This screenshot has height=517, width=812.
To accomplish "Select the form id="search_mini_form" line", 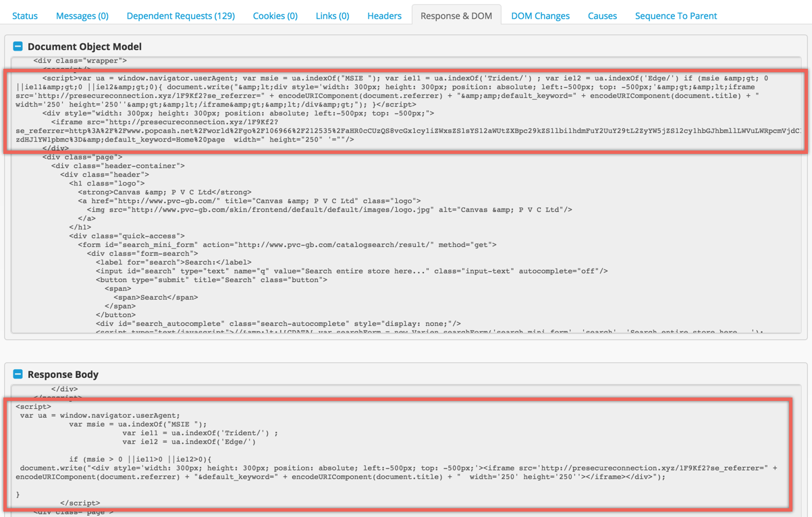I will tap(287, 245).
